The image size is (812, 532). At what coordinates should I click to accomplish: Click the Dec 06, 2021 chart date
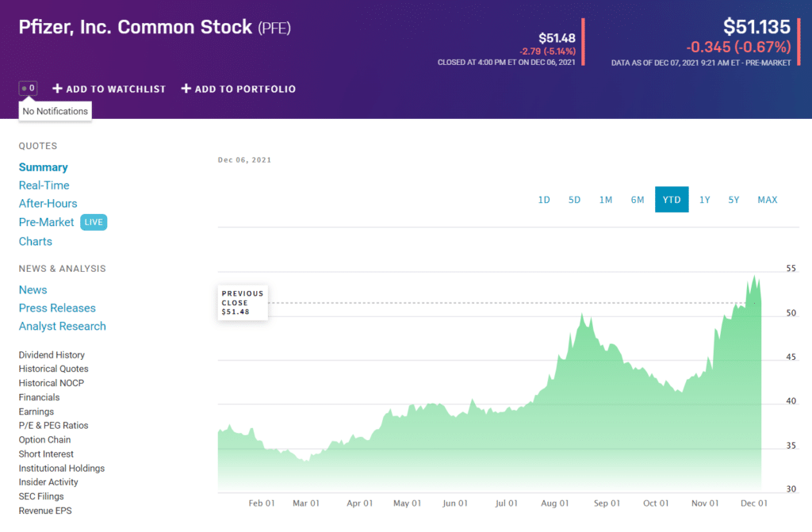pos(244,160)
